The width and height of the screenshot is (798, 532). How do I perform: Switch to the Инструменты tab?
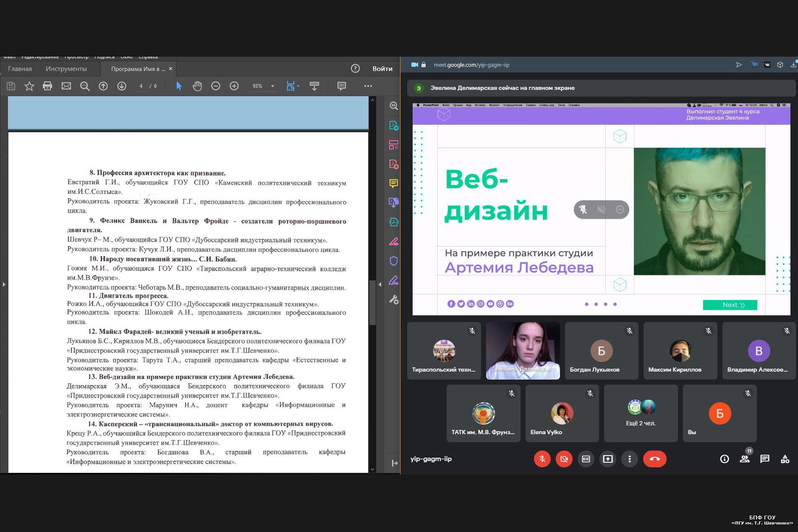coord(66,69)
